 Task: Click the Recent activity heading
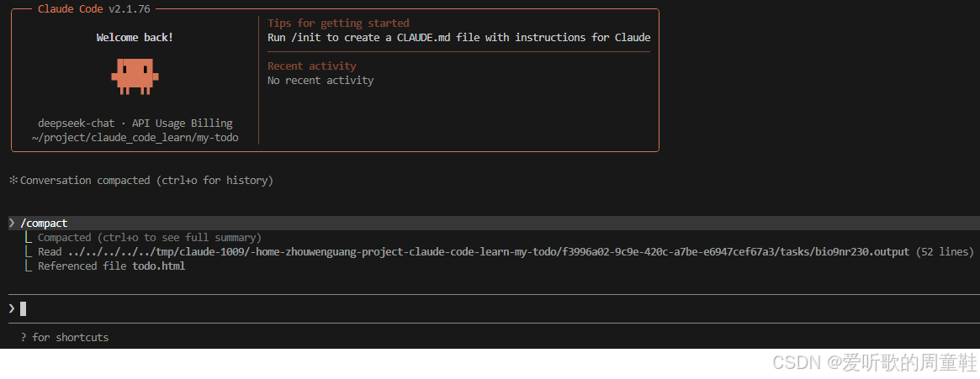click(312, 66)
